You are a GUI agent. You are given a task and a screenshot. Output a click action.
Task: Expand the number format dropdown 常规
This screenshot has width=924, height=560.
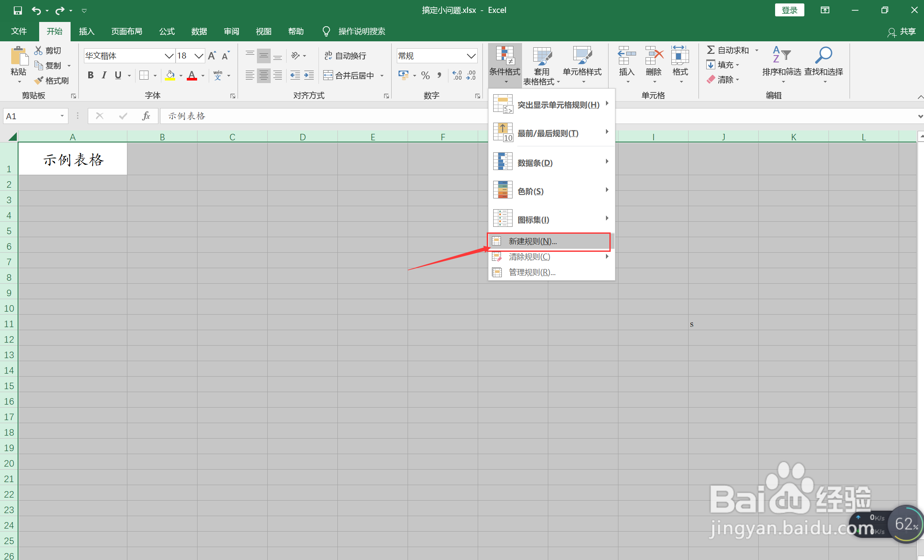click(x=471, y=56)
